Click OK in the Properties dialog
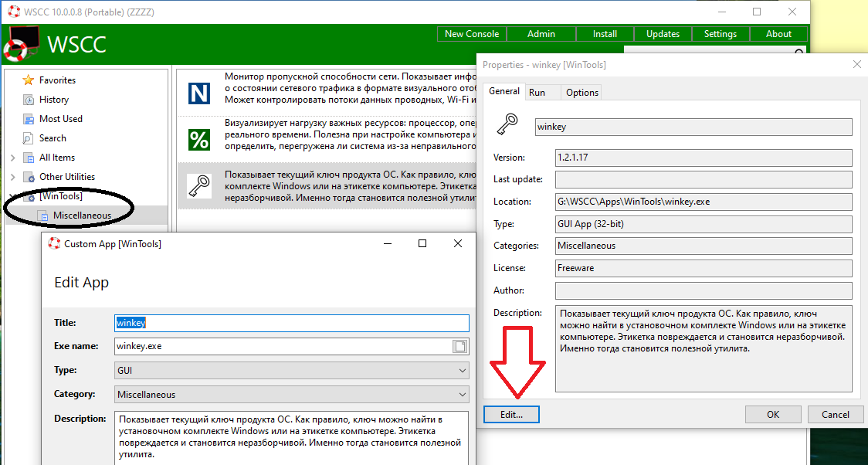The width and height of the screenshot is (868, 465). pos(773,414)
